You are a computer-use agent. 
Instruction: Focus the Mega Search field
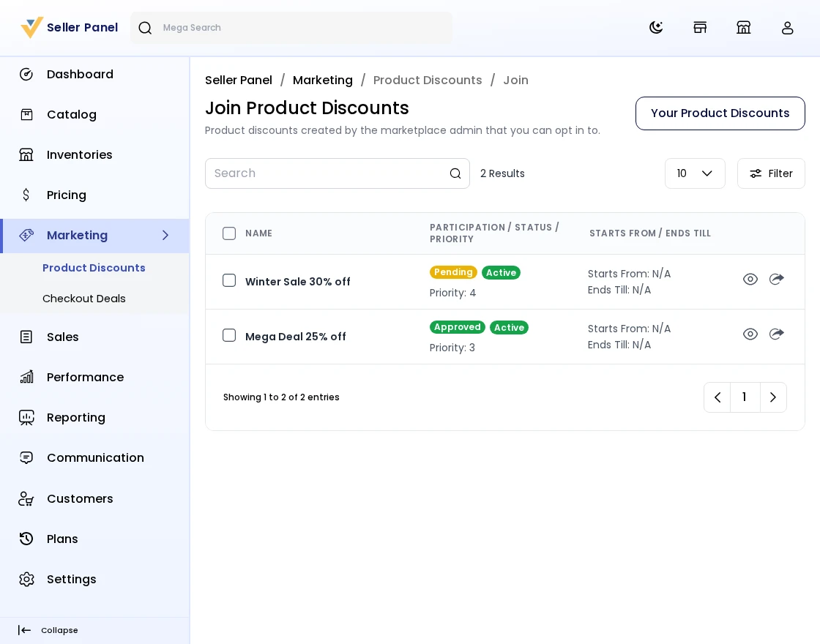pos(291,28)
